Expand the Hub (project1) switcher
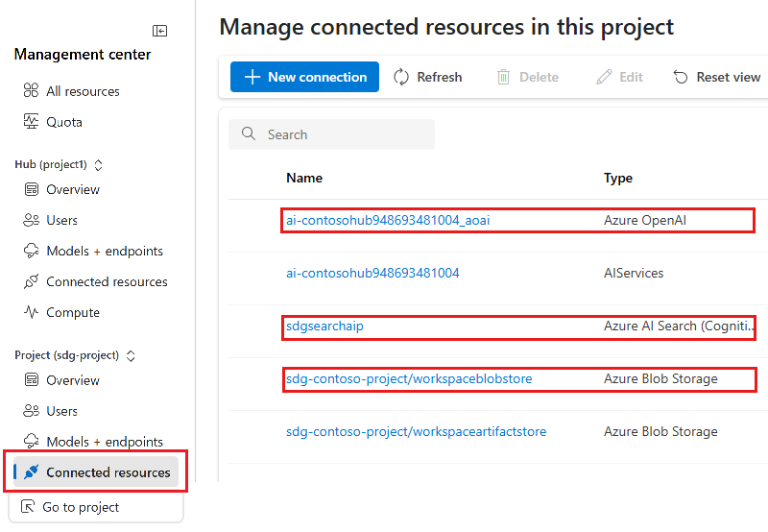Screen dimensions: 768x532 (x=98, y=164)
